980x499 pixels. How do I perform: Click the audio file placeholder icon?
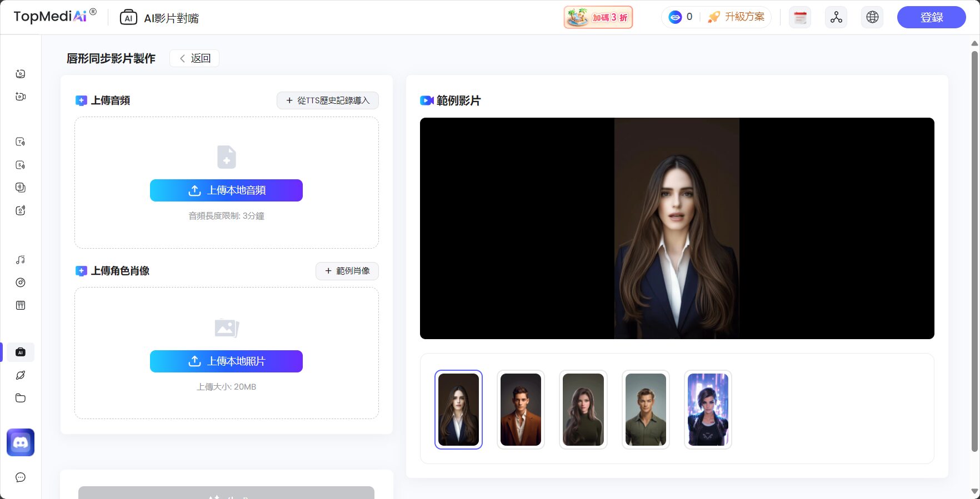pyautogui.click(x=227, y=157)
